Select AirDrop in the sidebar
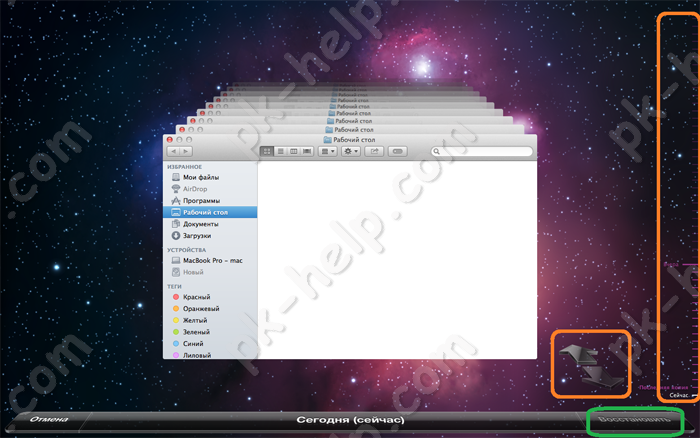700x438 pixels. coord(210,189)
